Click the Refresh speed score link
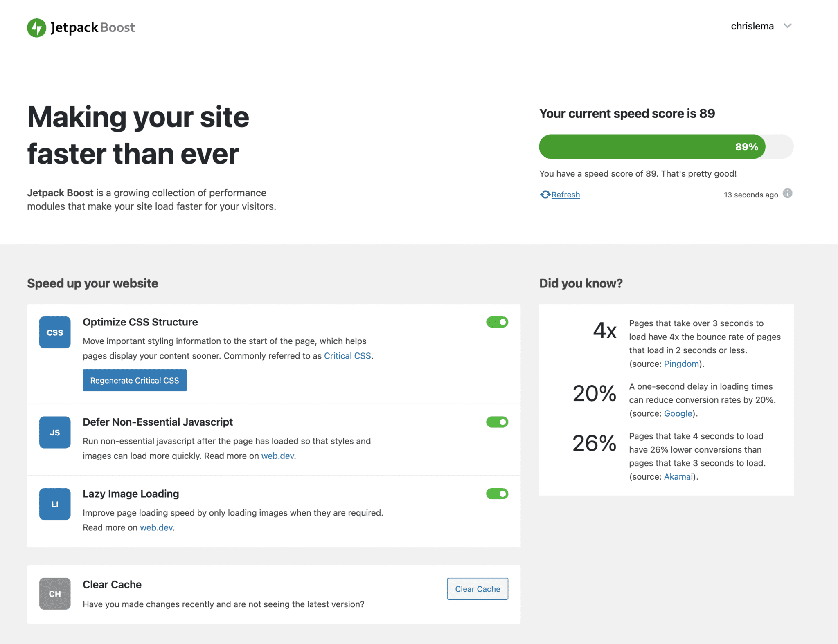 click(x=565, y=195)
